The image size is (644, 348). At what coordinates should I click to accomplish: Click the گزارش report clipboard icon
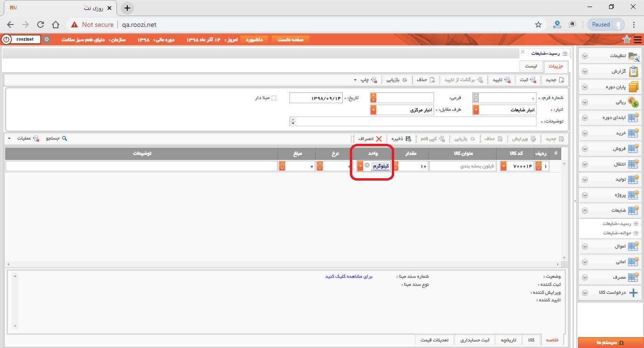[x=634, y=71]
